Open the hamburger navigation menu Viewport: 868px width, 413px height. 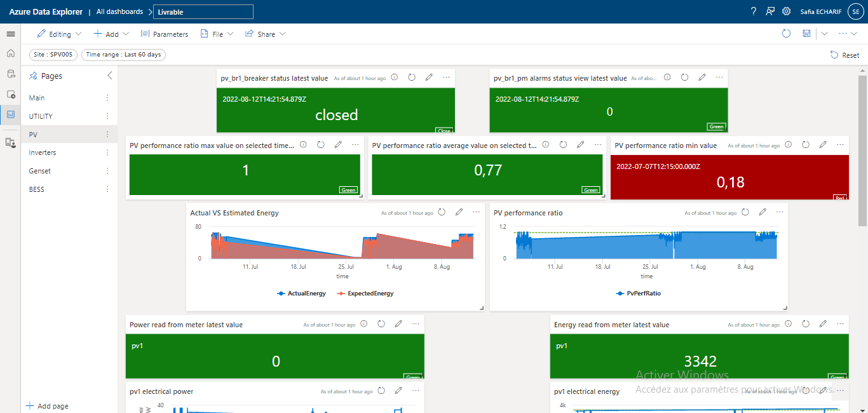pyautogui.click(x=10, y=34)
